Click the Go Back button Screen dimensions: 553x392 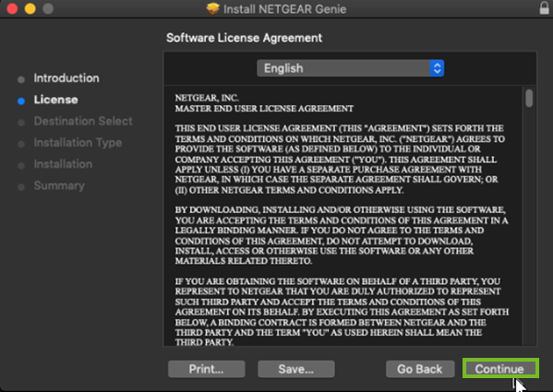coord(420,369)
